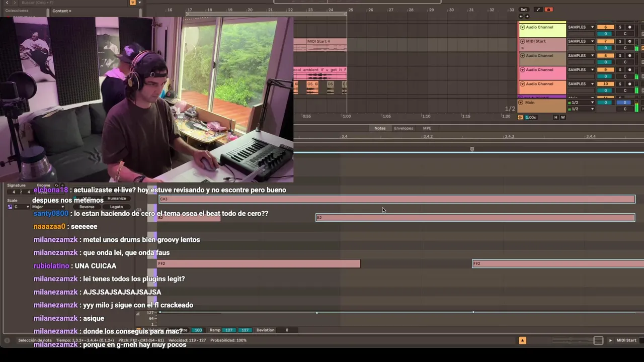Click the Humanize button

[117, 198]
